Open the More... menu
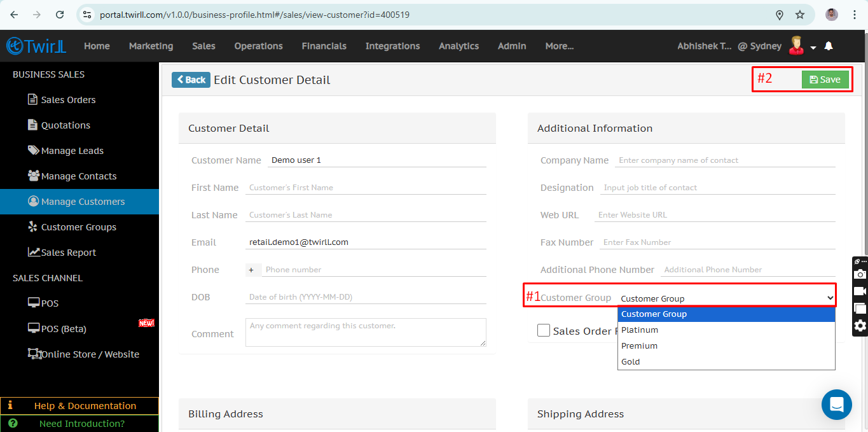The height and width of the screenshot is (432, 868). tap(560, 46)
